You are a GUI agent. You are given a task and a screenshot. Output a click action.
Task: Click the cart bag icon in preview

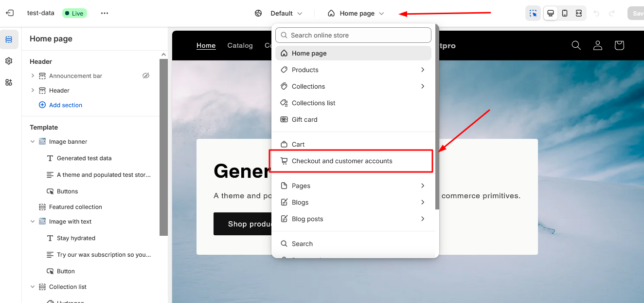pos(619,45)
